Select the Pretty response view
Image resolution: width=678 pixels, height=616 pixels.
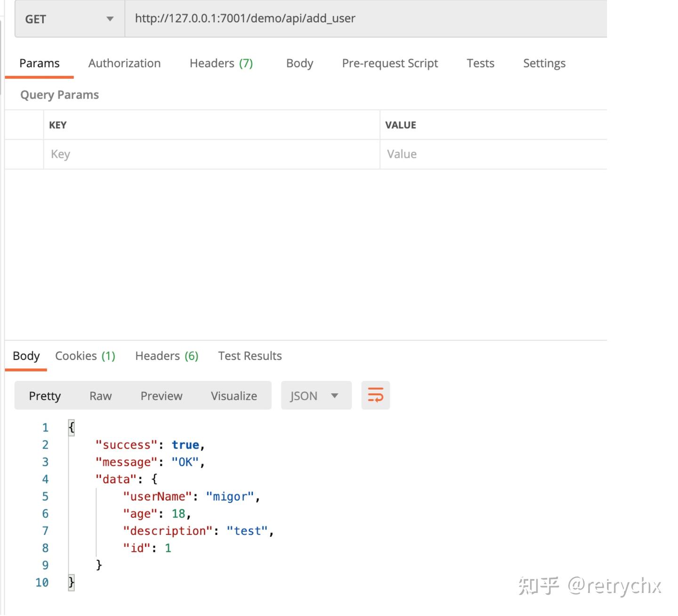[45, 396]
